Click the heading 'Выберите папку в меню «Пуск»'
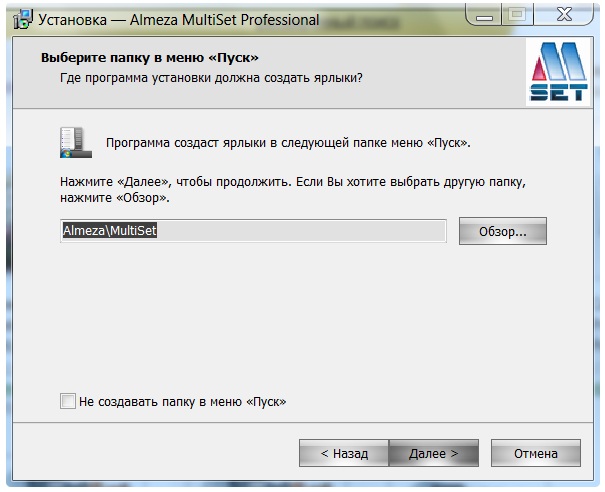The width and height of the screenshot is (605, 492). (150, 57)
